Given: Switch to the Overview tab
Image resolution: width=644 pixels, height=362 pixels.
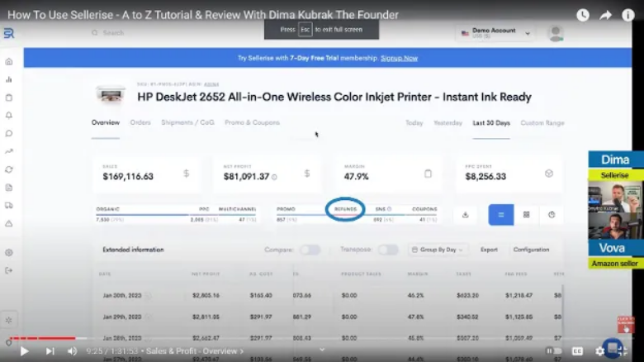Looking at the screenshot, I should coord(106,122).
